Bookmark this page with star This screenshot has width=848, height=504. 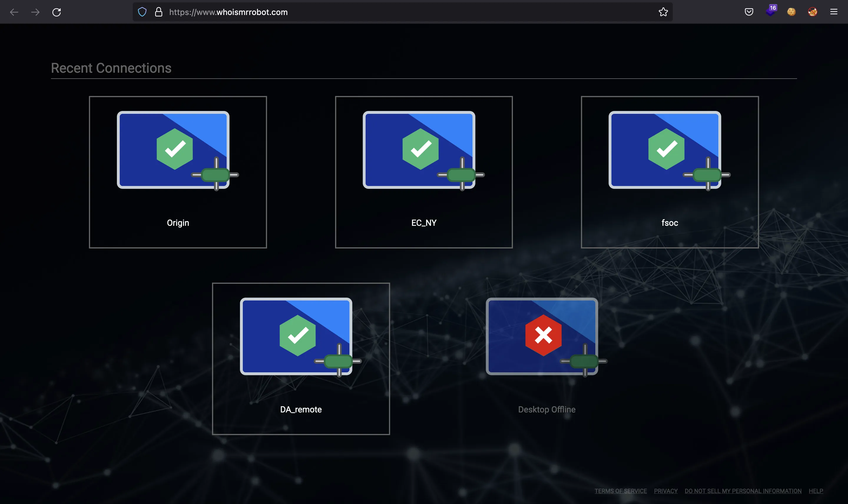pos(663,12)
